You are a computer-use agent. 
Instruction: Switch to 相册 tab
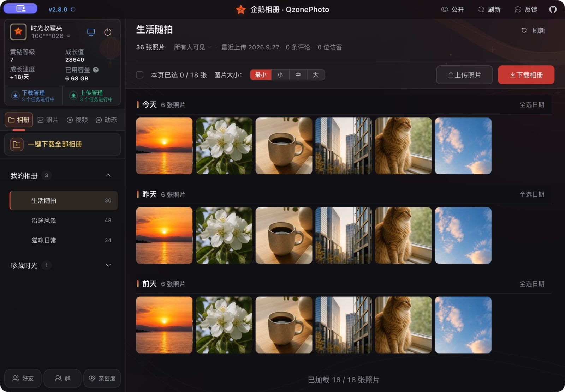point(19,120)
